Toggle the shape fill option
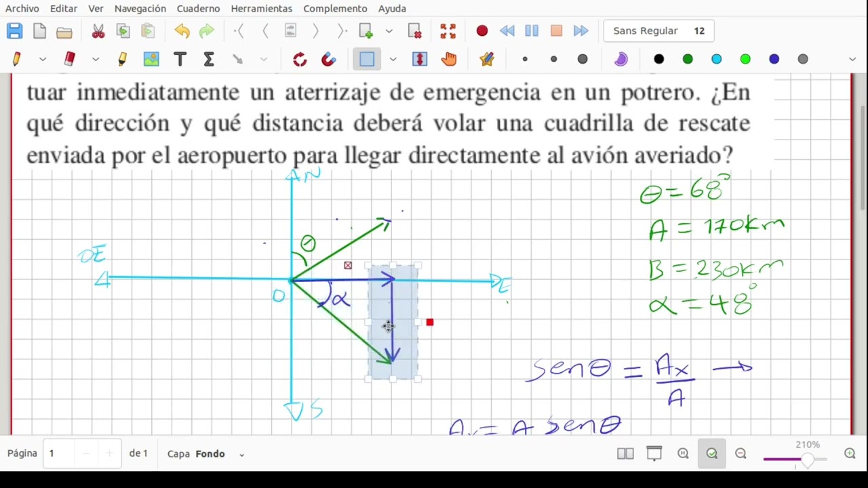The width and height of the screenshot is (868, 488). tap(621, 59)
